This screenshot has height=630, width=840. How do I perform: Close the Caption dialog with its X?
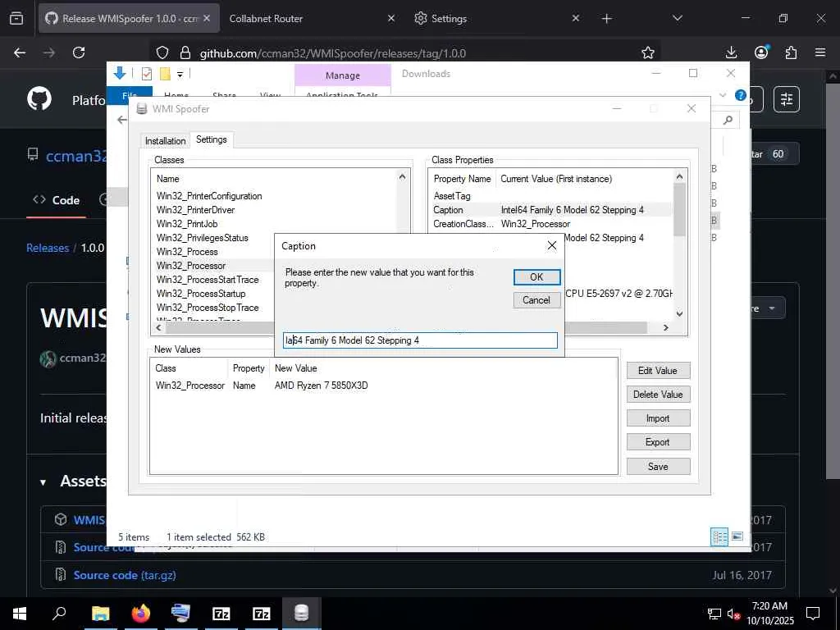click(552, 246)
